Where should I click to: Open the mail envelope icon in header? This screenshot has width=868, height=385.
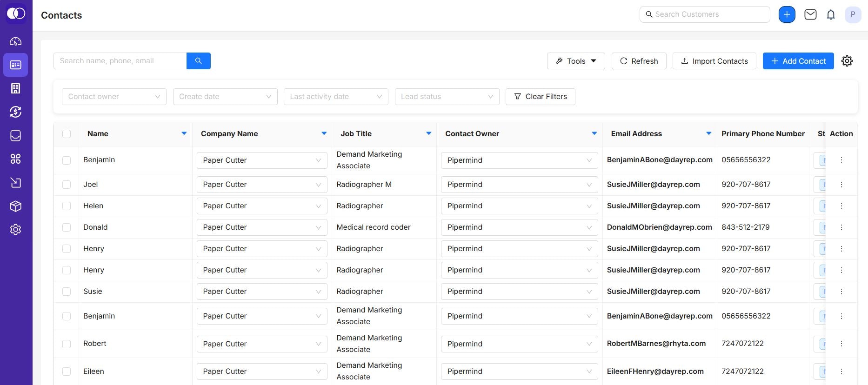point(810,14)
